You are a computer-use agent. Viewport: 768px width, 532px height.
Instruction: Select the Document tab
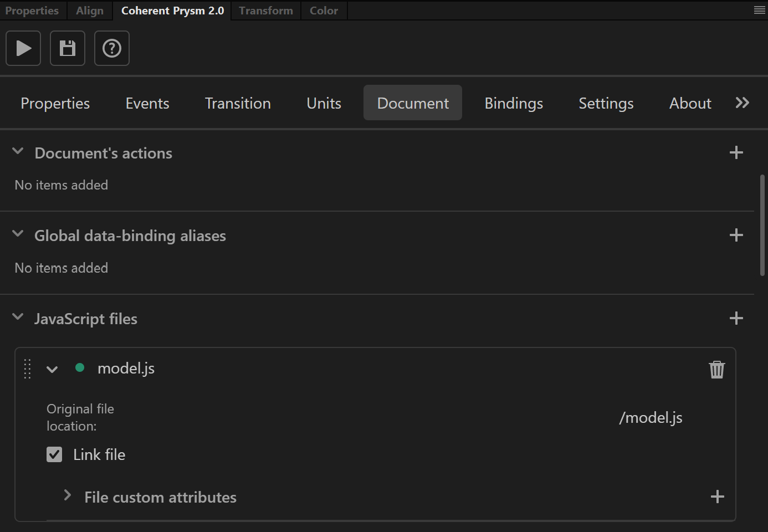pyautogui.click(x=413, y=103)
